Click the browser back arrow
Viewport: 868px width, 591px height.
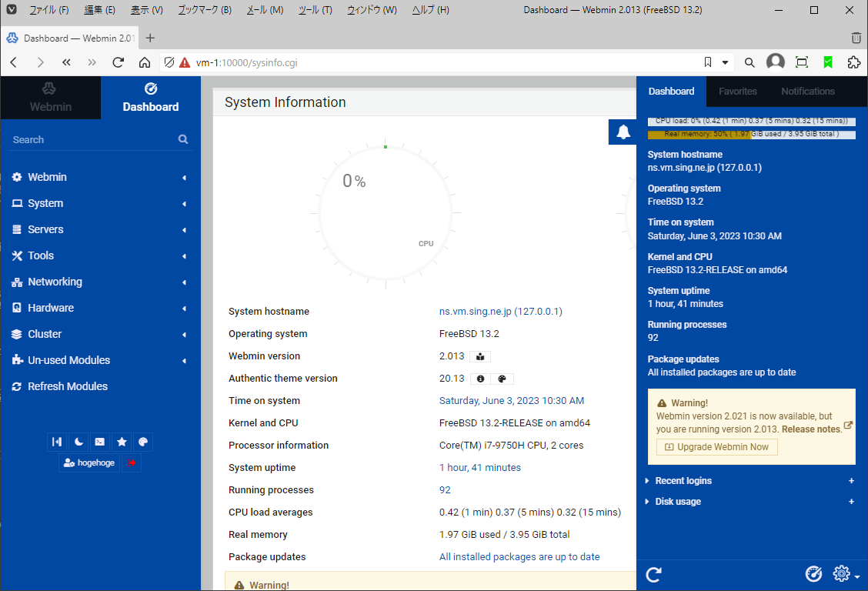pyautogui.click(x=14, y=62)
